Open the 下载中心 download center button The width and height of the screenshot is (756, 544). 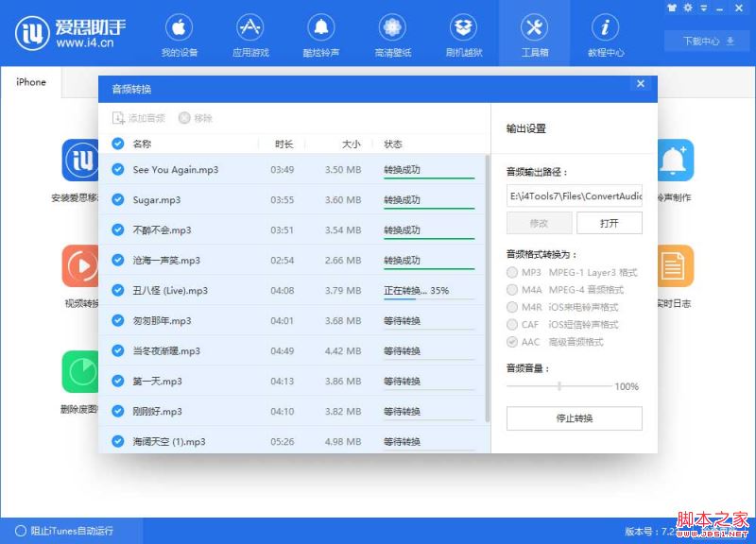708,41
